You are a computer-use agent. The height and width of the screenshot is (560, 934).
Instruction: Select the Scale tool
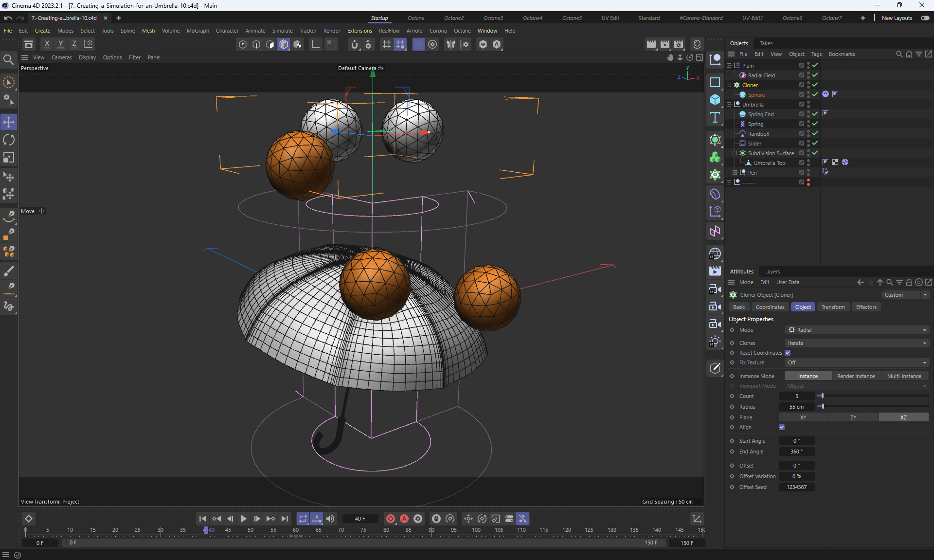9,158
